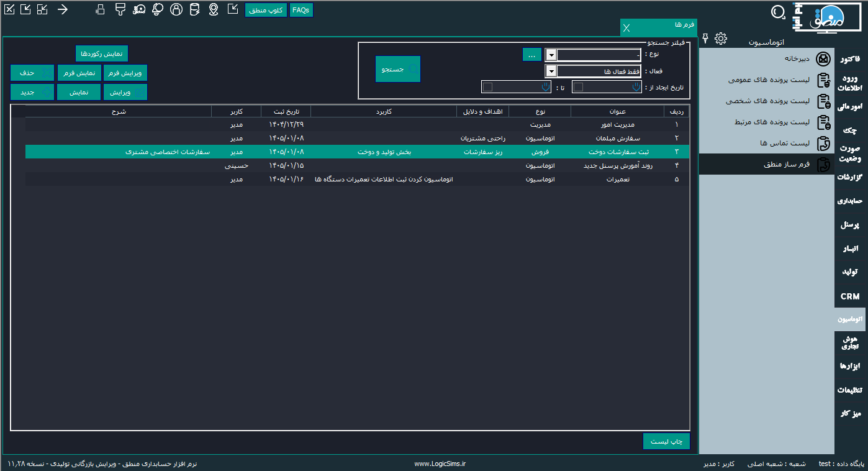Viewport: 868px width, 471px height.
Task: Close the فرم ها tab with X
Action: tap(626, 27)
